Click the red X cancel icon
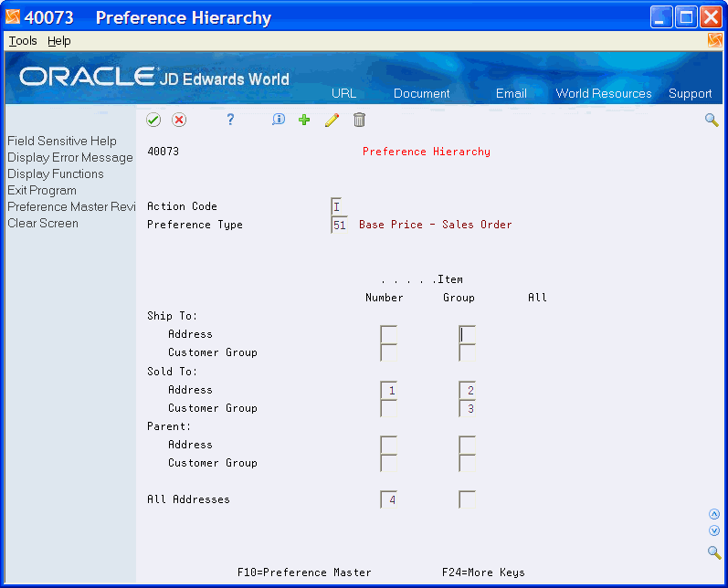 click(179, 121)
